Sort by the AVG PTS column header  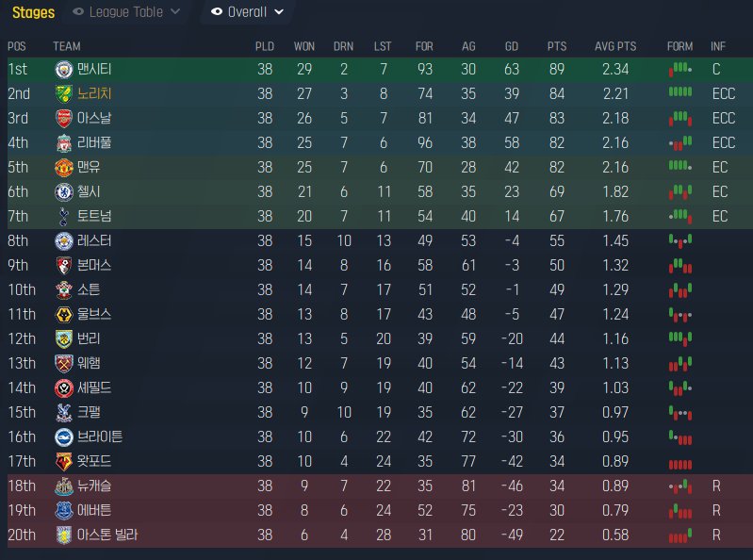pyautogui.click(x=615, y=46)
